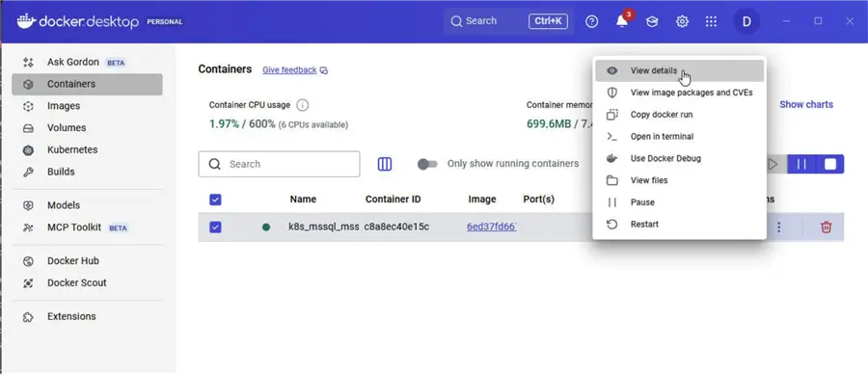Click the Ctrl+K shortcut button
868x374 pixels.
click(548, 21)
